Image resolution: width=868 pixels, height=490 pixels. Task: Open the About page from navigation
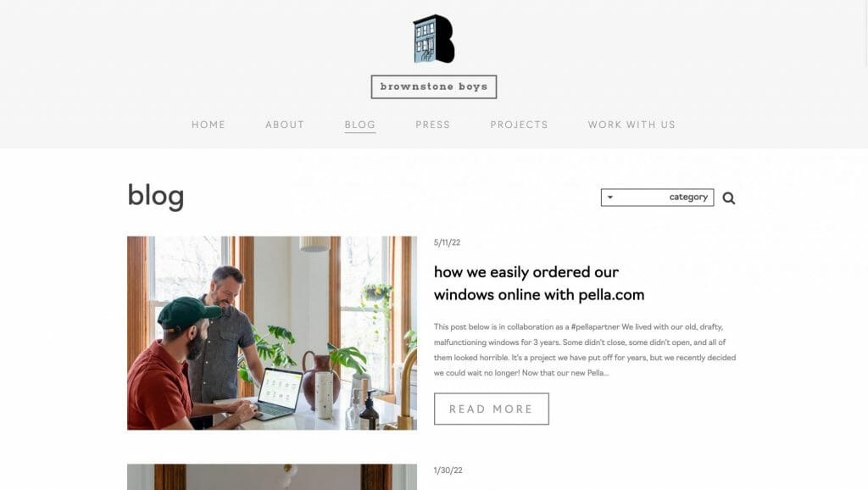click(x=285, y=125)
